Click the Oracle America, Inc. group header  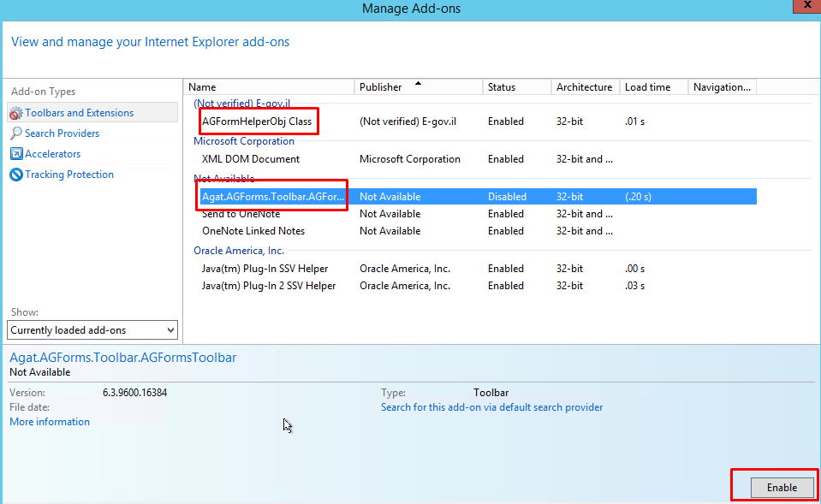click(239, 251)
